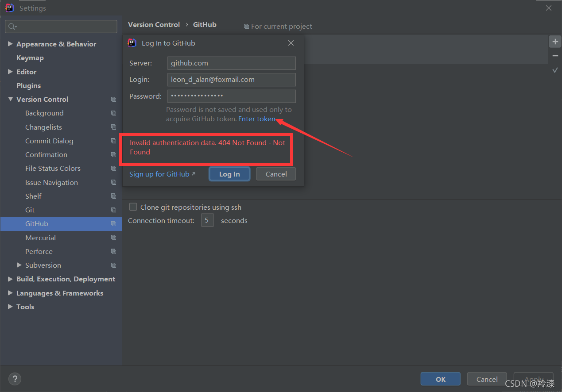Expand the Subversion node

pos(19,265)
